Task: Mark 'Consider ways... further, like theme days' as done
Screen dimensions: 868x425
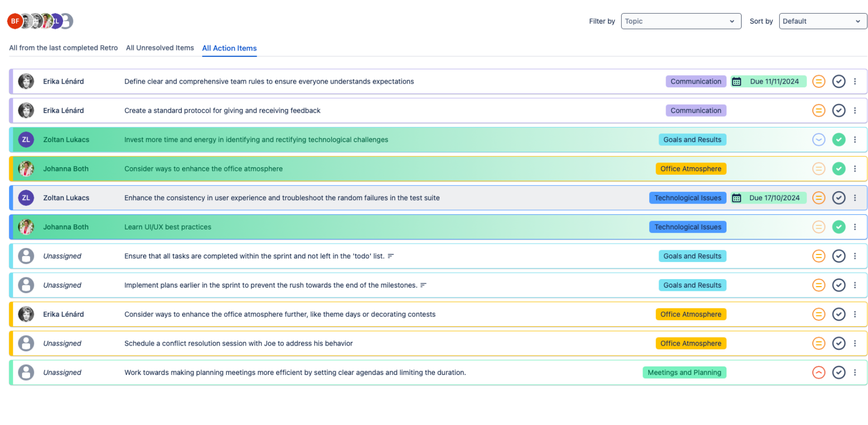Action: click(x=838, y=314)
